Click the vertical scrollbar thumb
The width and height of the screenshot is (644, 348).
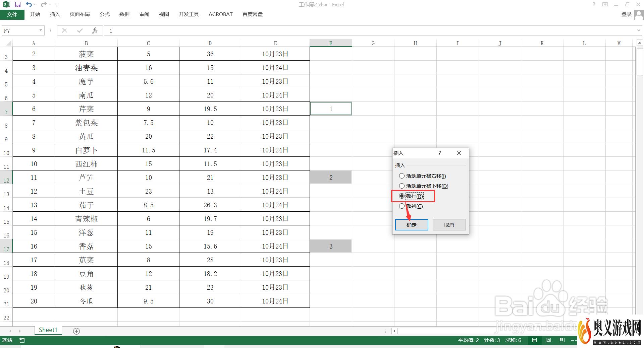tap(640, 62)
